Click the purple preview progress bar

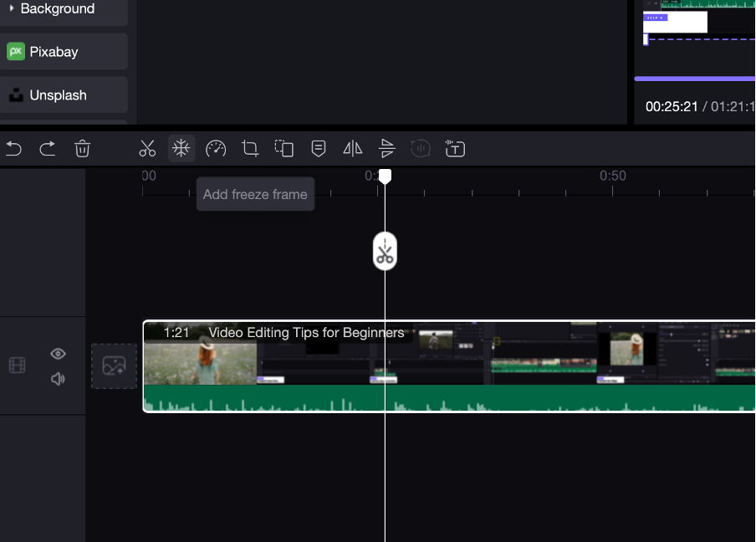pos(694,79)
